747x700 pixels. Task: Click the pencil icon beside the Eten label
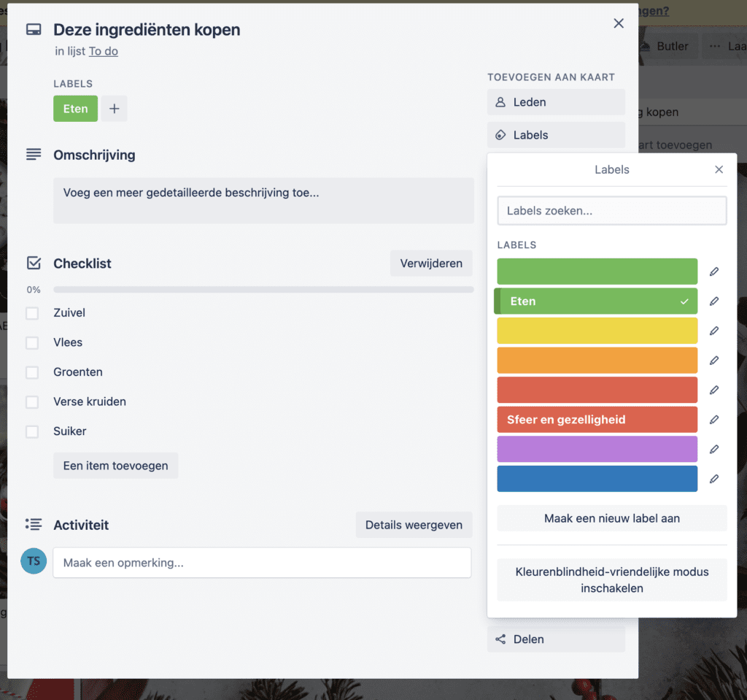713,301
